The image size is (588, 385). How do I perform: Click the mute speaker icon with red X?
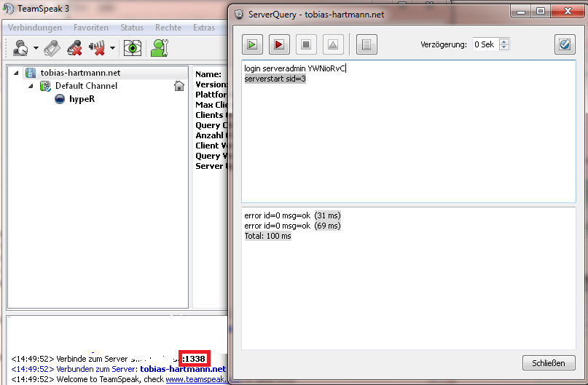tap(97, 48)
